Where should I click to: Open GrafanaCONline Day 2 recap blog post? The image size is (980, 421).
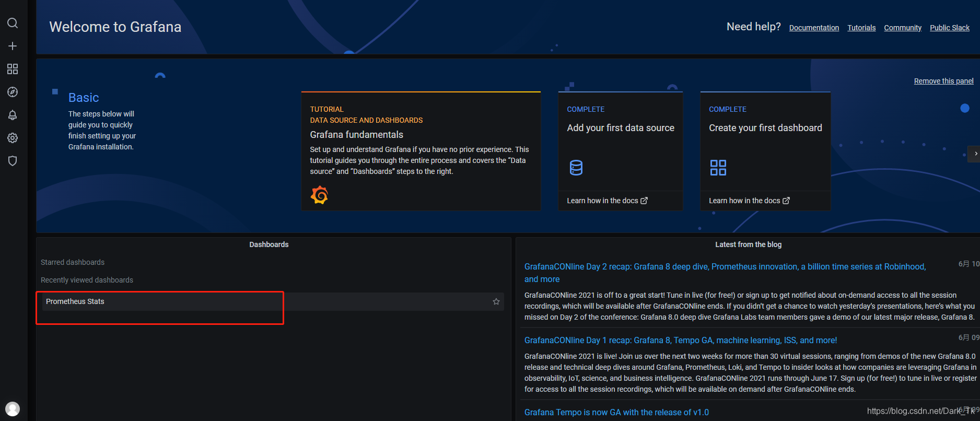coord(725,273)
